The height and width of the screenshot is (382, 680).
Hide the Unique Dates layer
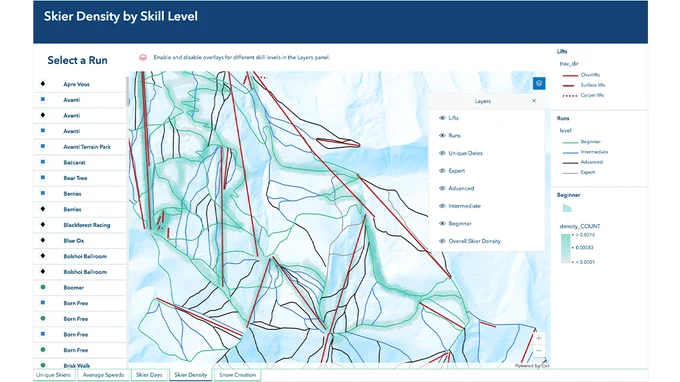click(x=442, y=153)
